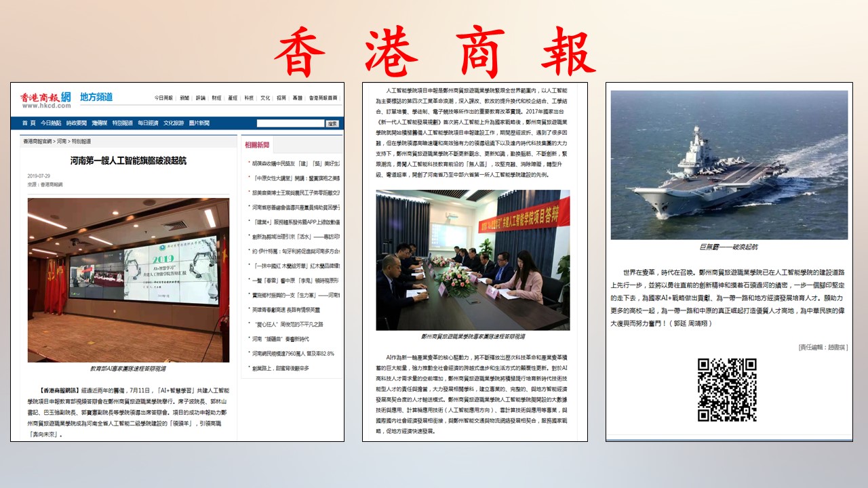This screenshot has height=488, width=868.
Task: Go to 香港商報首頁 link
Action: (323, 98)
